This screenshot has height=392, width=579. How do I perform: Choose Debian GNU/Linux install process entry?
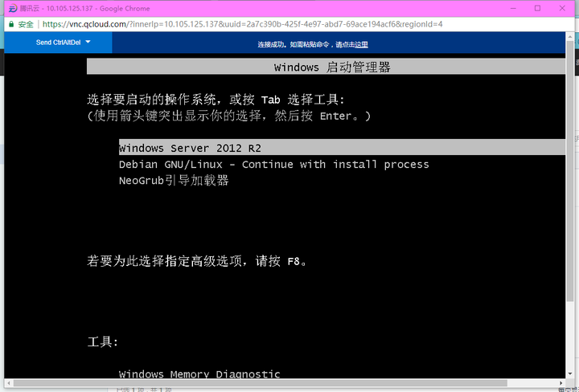(273, 164)
